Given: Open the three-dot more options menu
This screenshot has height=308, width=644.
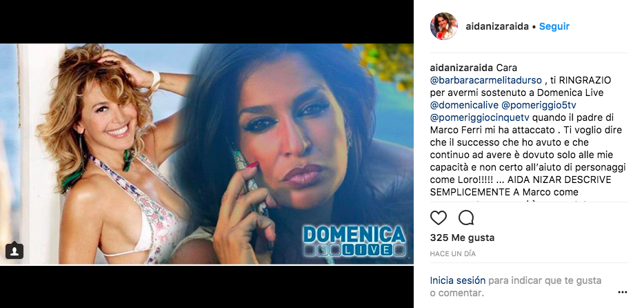Looking at the screenshot, I should pos(623,292).
